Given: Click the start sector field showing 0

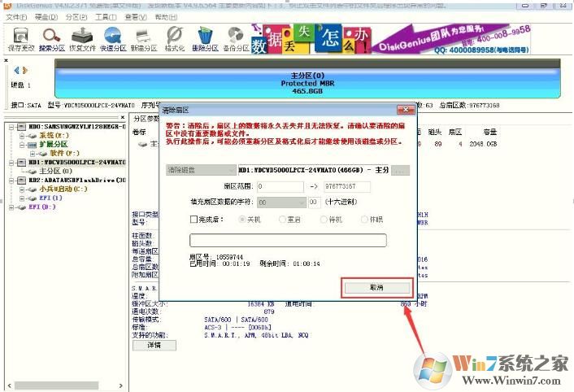Looking at the screenshot, I should click(x=280, y=187).
